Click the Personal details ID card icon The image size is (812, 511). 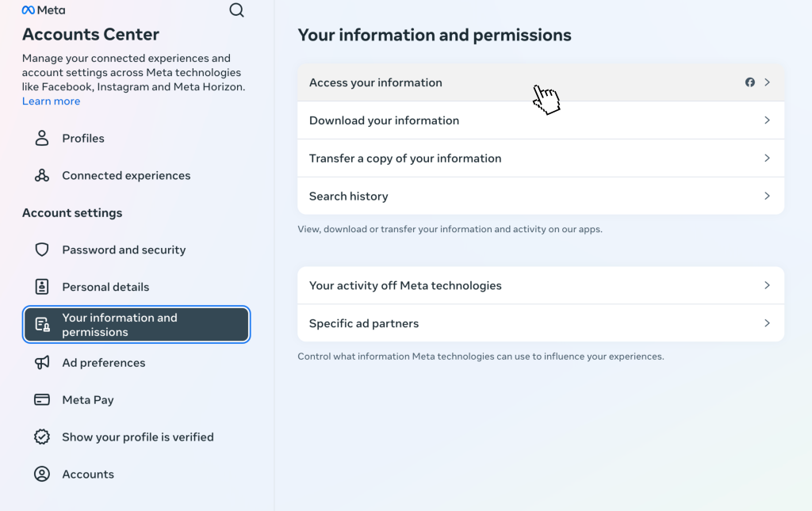(42, 287)
